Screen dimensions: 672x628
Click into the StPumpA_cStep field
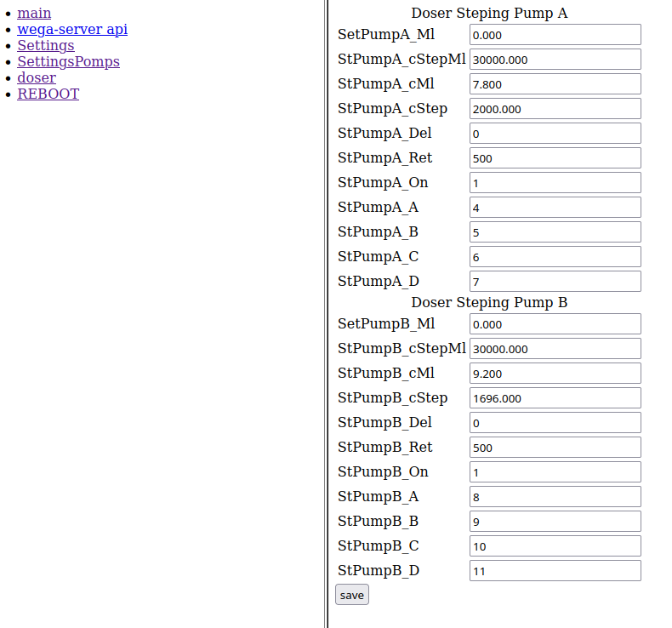[x=555, y=109]
